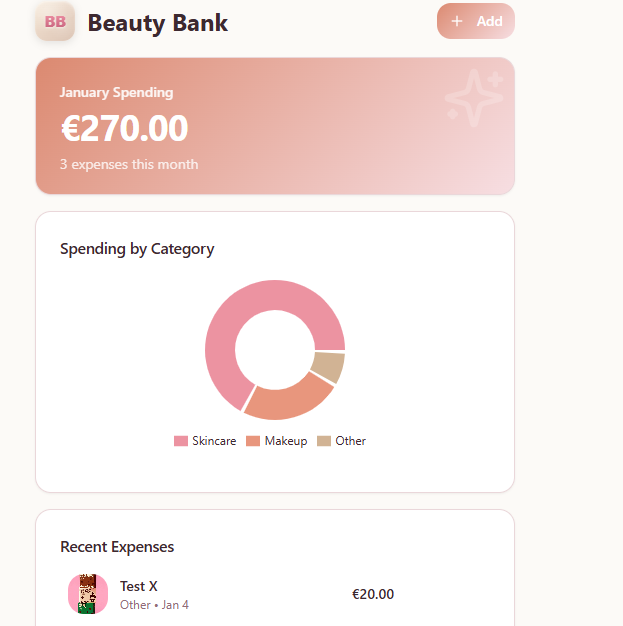Click the €270.00 January total
Image resolution: width=623 pixels, height=626 pixels.
point(124,129)
